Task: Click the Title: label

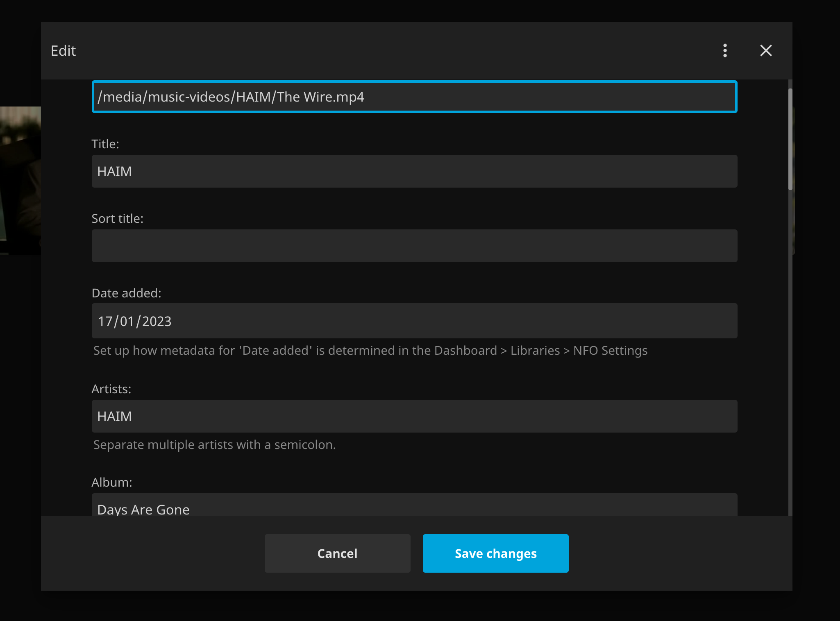Action: pyautogui.click(x=105, y=144)
